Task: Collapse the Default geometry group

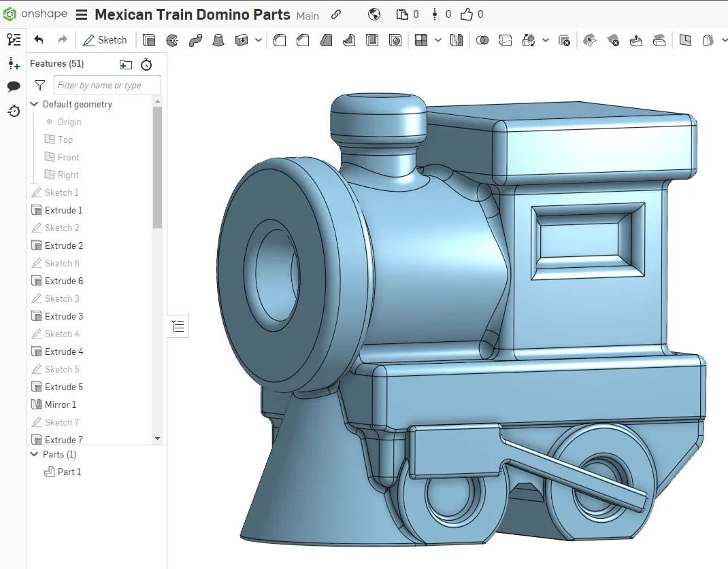Action: (35, 104)
